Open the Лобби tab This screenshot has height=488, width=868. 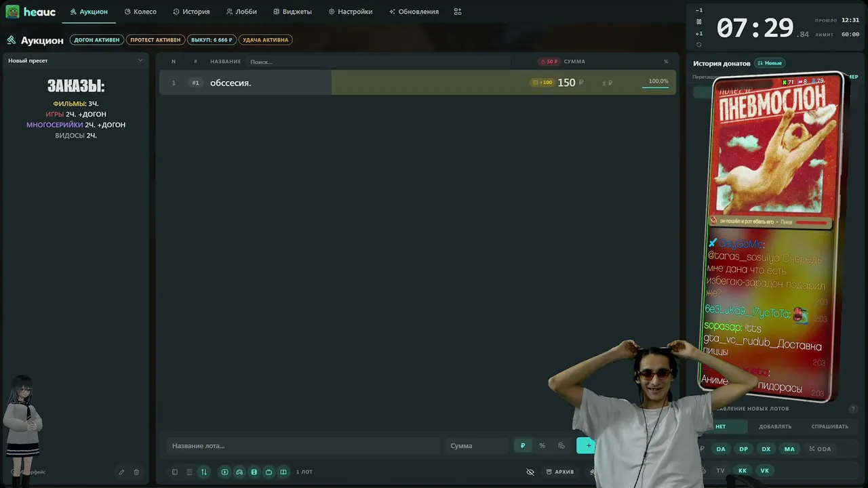coord(241,12)
